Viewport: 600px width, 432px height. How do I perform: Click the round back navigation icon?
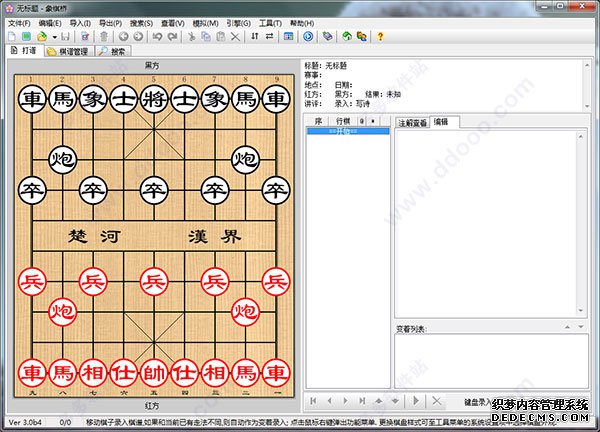[123, 37]
